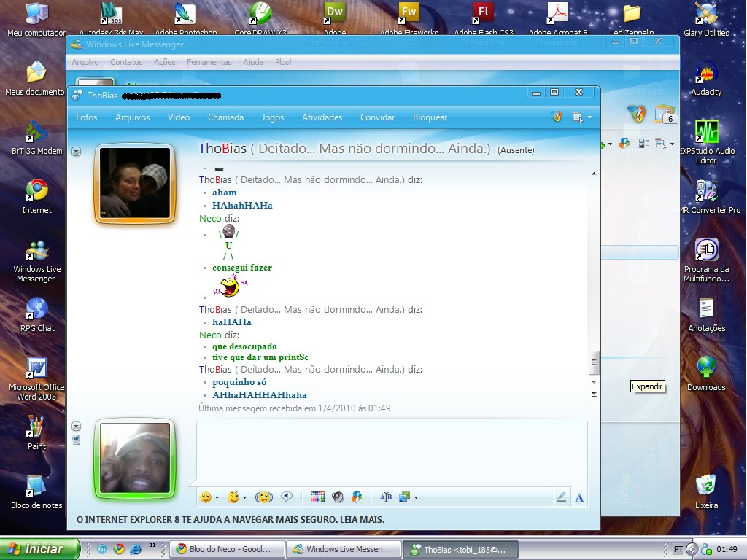Open Ajuda menu in Messenger main window
747x560 pixels.
253,62
